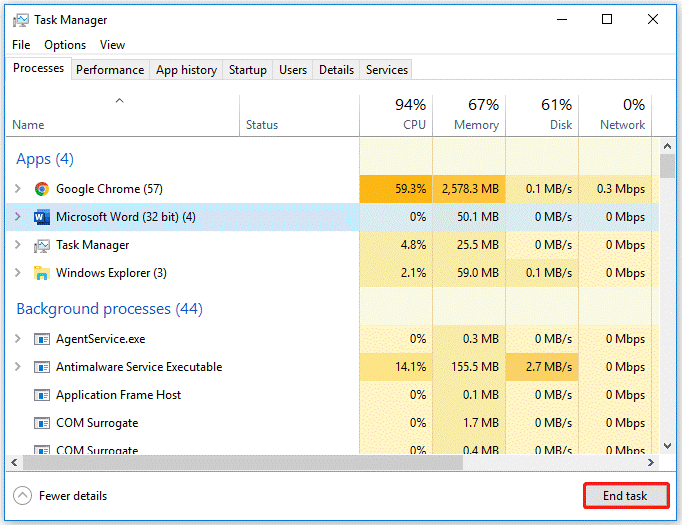
Task: Click the vertical scrollbar down arrow
Action: coord(667,446)
